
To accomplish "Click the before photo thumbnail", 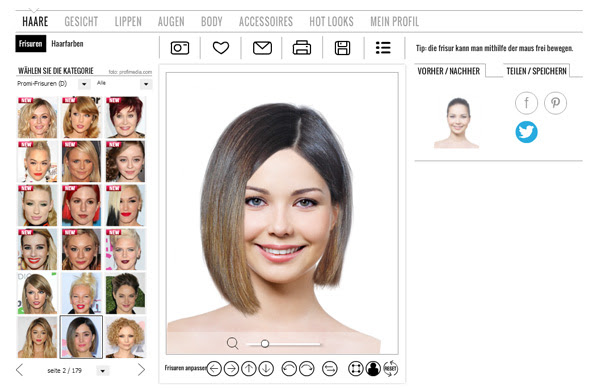I will pyautogui.click(x=457, y=122).
